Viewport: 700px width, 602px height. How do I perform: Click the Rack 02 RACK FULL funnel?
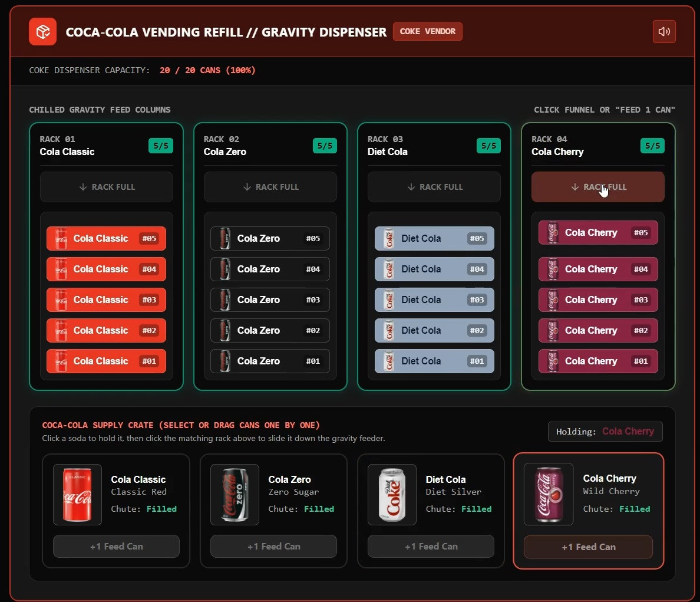tap(270, 187)
